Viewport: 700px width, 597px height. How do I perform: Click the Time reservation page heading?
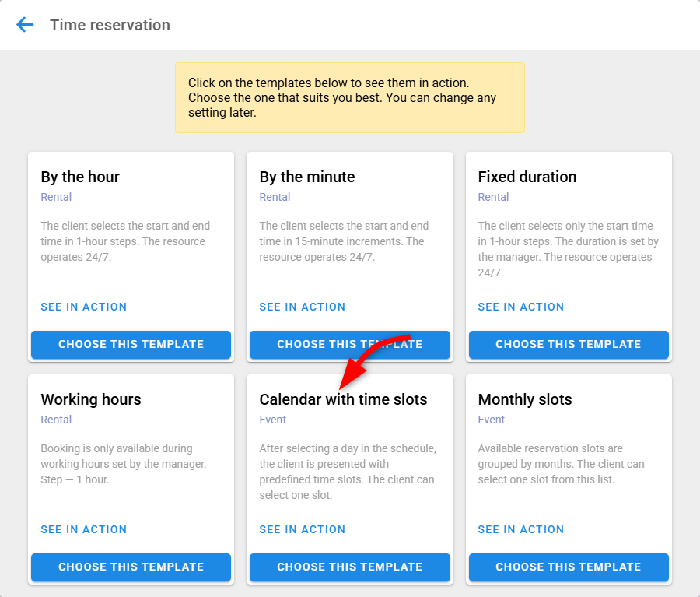[x=110, y=25]
